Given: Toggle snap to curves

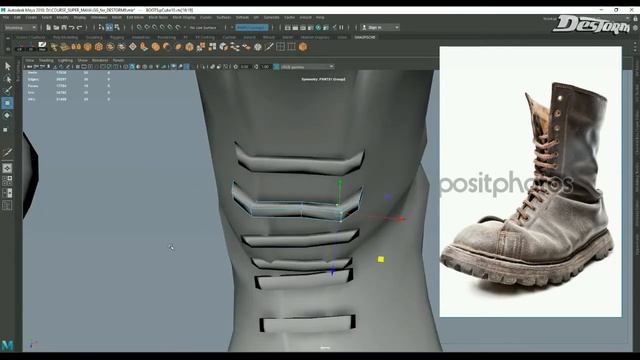Looking at the screenshot, I should point(147,27).
